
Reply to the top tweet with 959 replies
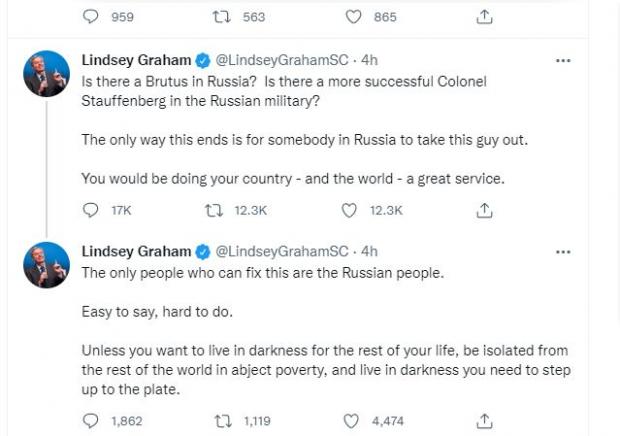(91, 16)
